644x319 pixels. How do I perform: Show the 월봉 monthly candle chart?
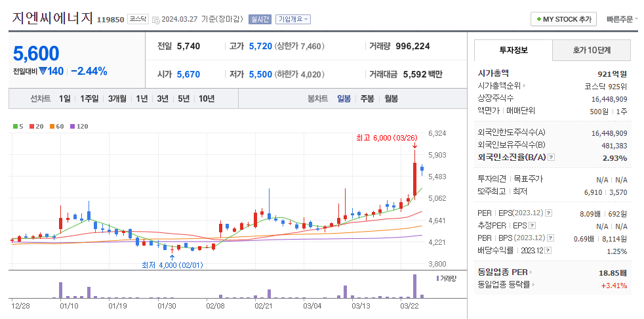click(x=391, y=98)
